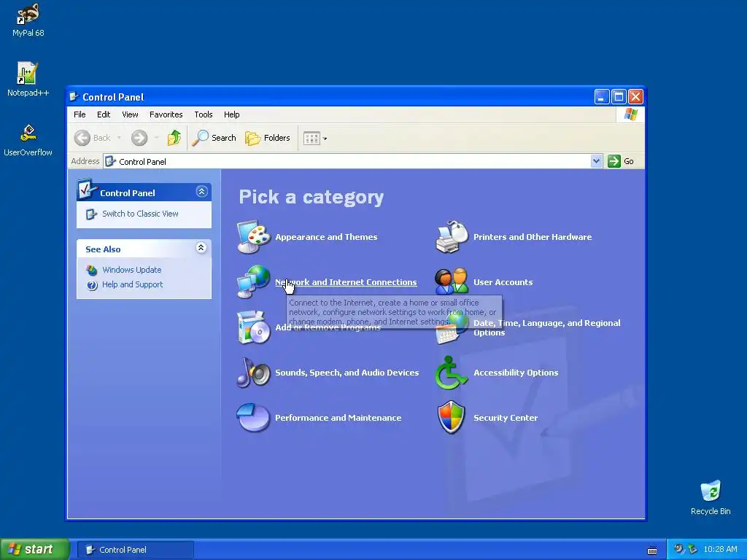
Task: Click the Windows Update icon in See Also
Action: (92, 270)
